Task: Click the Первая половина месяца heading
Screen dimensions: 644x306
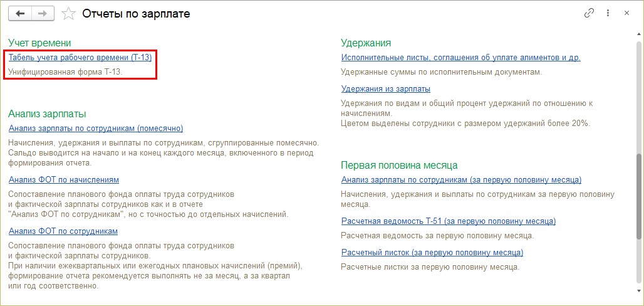Action: [399, 166]
